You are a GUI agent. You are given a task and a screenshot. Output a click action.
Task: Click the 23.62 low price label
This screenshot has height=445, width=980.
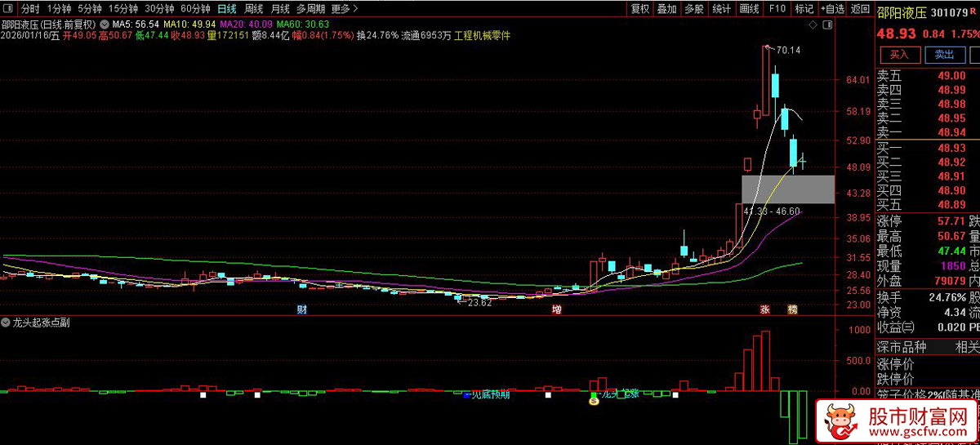tap(479, 303)
